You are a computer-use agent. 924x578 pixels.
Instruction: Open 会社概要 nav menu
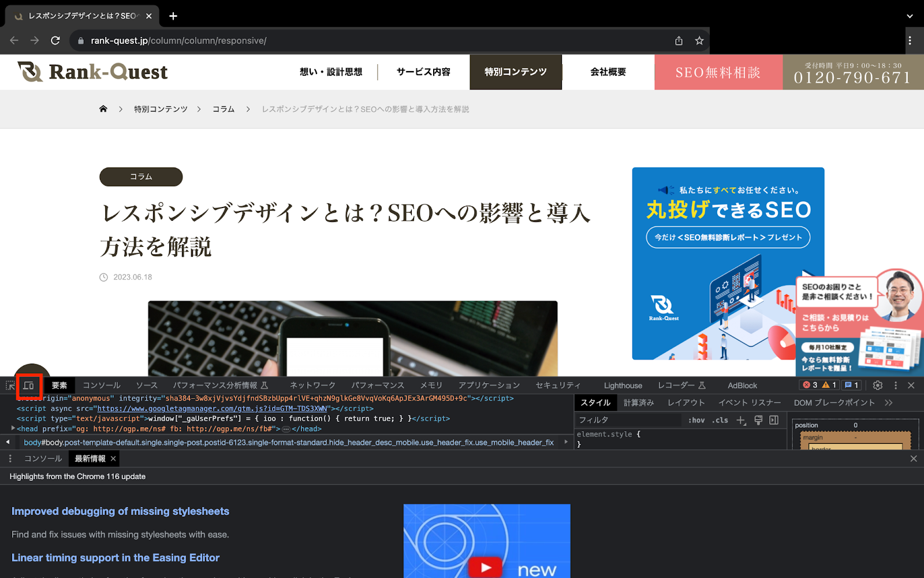608,72
